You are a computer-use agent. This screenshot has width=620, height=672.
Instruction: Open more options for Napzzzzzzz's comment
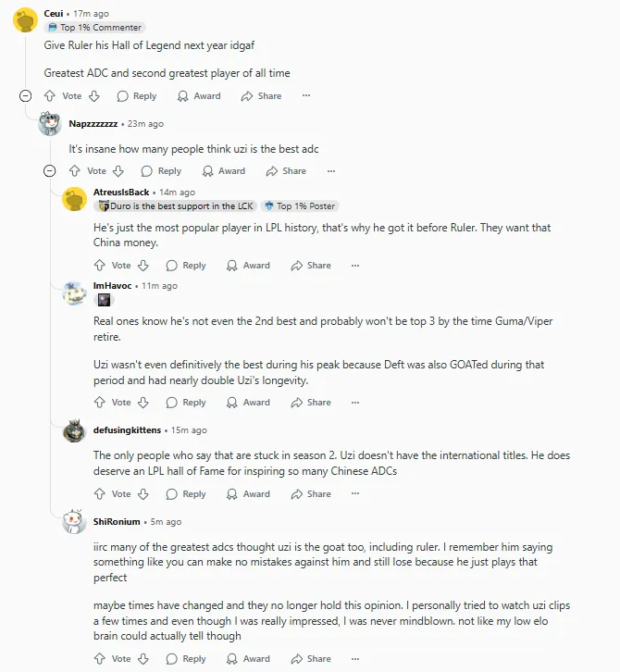coord(331,171)
